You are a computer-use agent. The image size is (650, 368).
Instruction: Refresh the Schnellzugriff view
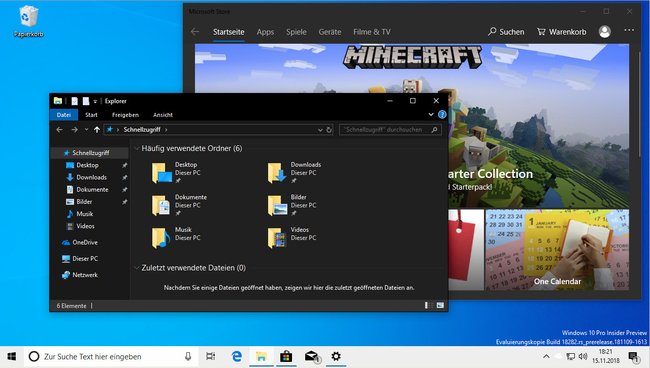pos(329,130)
